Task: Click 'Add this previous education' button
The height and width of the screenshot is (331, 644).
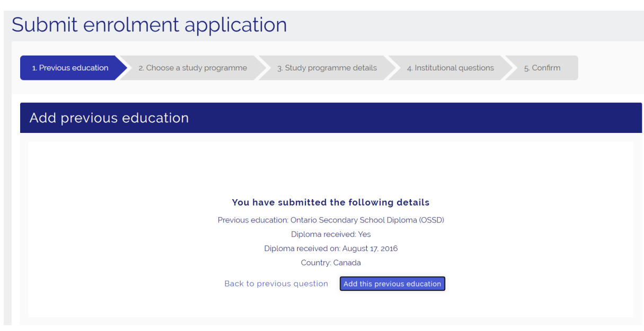Action: coord(392,284)
